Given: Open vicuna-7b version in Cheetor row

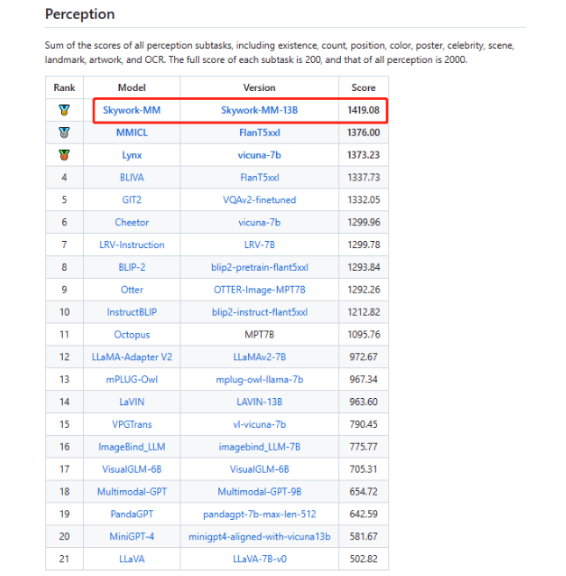Looking at the screenshot, I should [259, 222].
